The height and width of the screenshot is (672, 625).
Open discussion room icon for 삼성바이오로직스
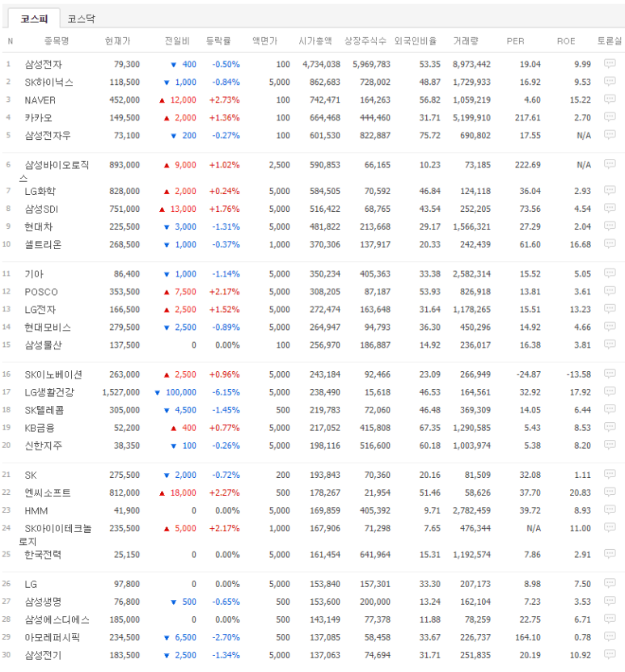pos(609,164)
